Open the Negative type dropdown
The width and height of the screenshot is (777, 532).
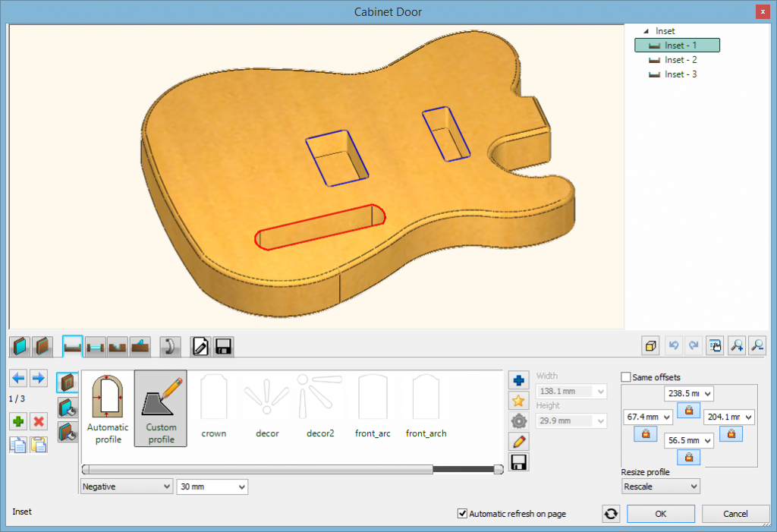[x=126, y=486]
